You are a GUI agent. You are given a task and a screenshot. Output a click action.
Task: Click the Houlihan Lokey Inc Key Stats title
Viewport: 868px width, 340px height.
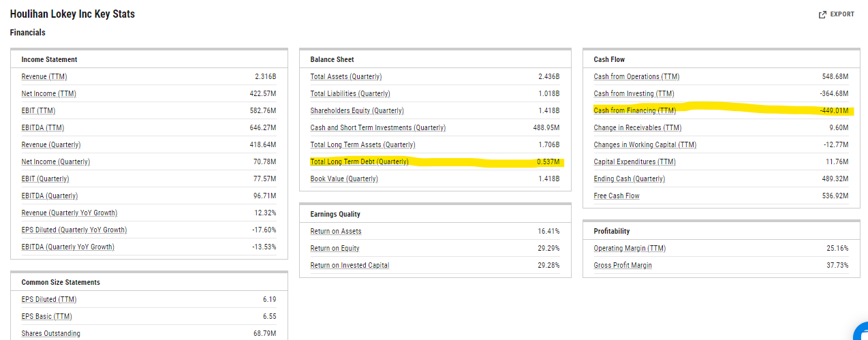coord(72,14)
